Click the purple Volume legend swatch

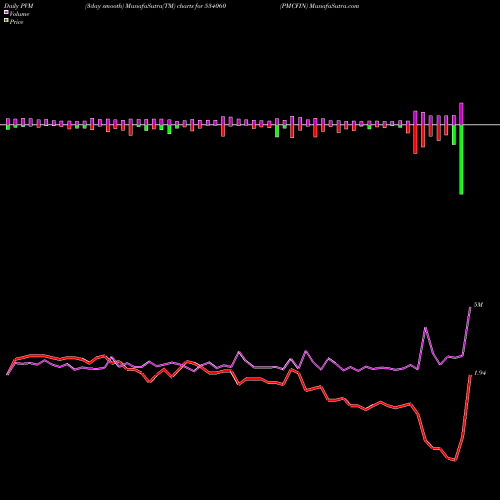[x=6, y=12]
